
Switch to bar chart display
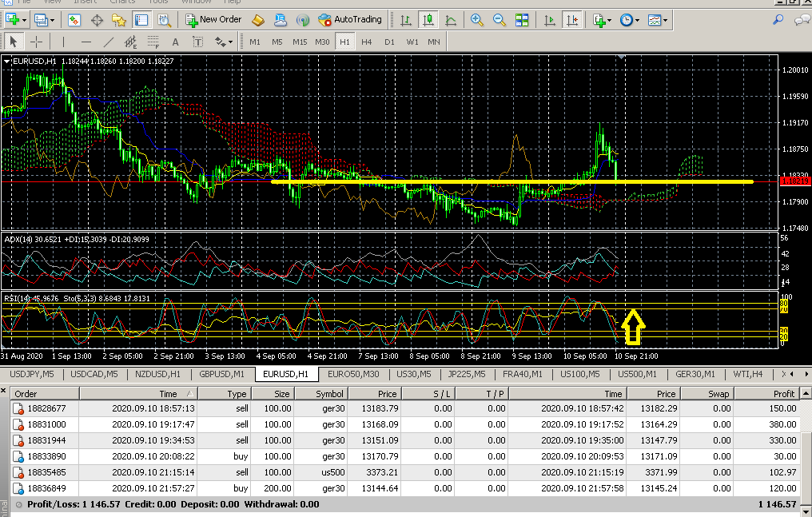click(x=406, y=20)
